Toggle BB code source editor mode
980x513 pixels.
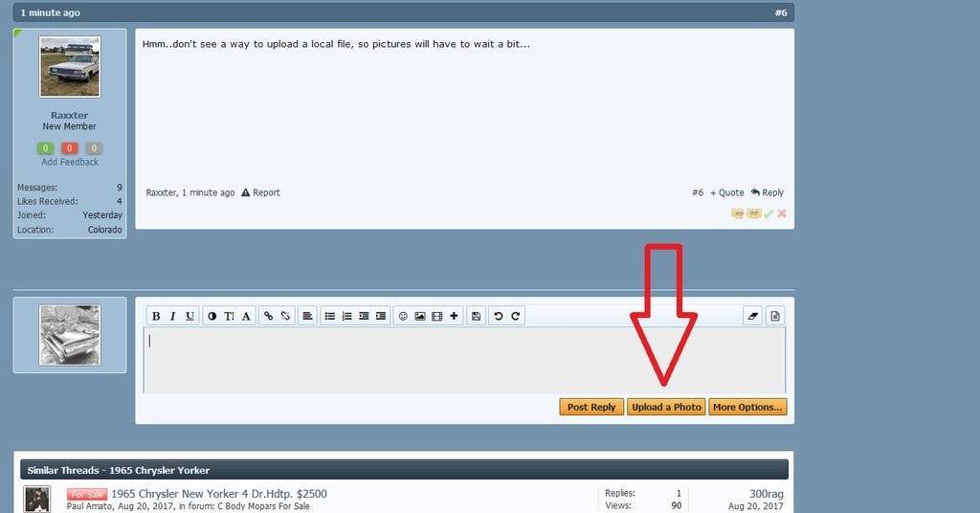(x=775, y=316)
